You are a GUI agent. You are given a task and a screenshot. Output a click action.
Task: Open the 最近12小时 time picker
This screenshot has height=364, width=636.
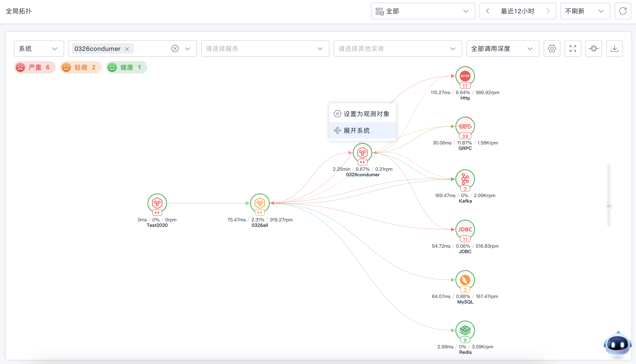coord(518,11)
